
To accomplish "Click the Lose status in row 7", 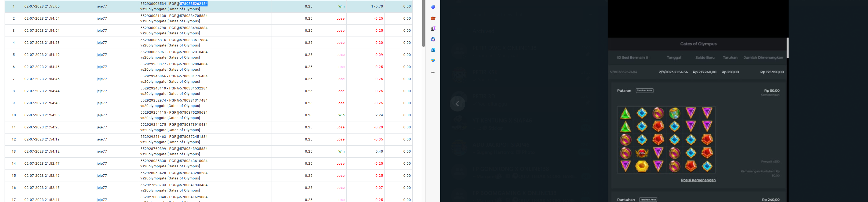I will 340,79.
